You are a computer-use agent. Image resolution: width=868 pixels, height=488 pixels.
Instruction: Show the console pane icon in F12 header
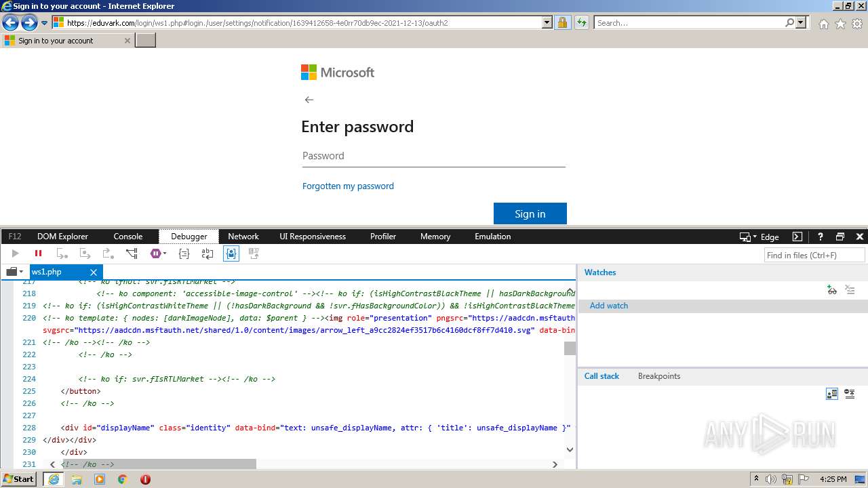tap(797, 237)
